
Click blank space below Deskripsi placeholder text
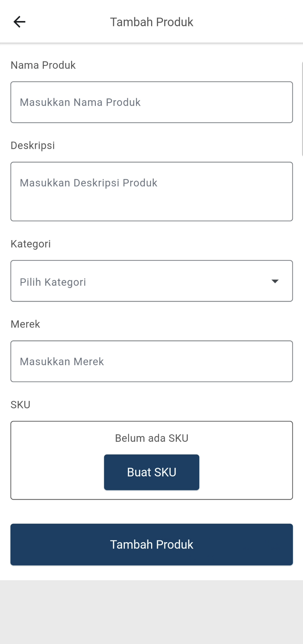tap(151, 207)
